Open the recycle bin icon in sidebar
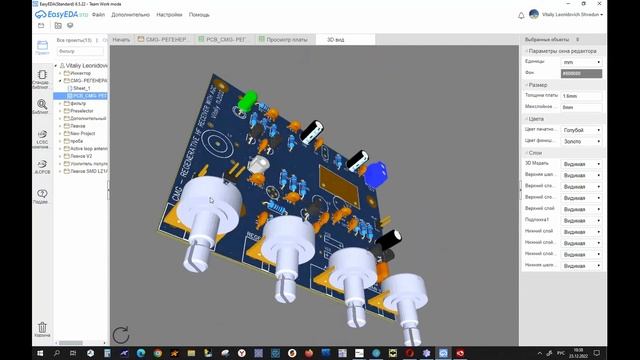Image resolution: width=640 pixels, height=360 pixels. [x=42, y=329]
